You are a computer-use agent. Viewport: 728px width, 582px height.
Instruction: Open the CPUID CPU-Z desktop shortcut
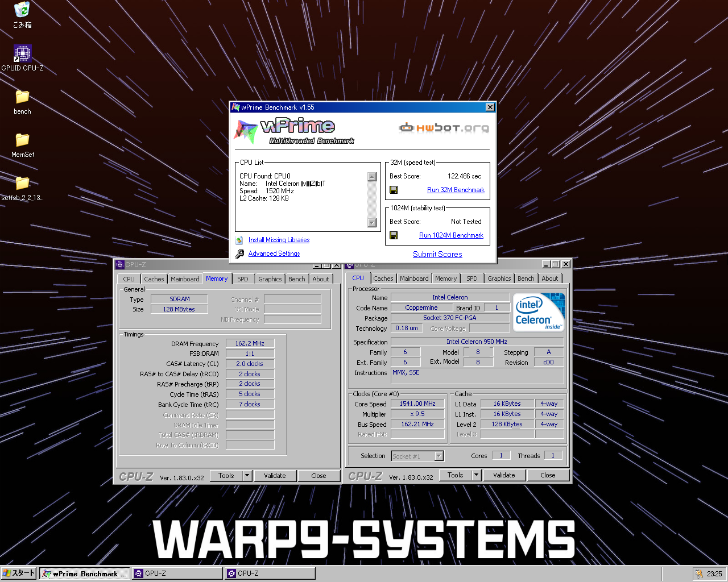22,53
